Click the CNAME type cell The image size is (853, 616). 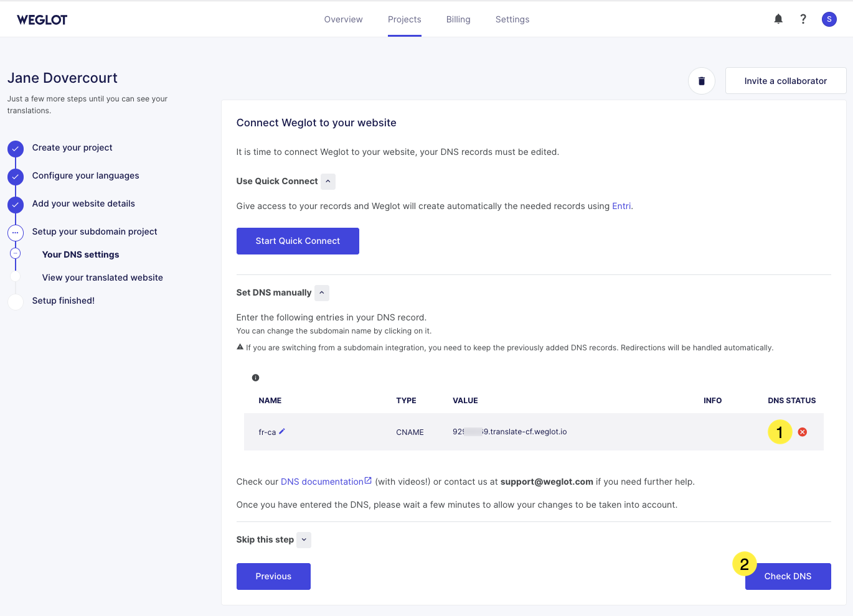410,432
